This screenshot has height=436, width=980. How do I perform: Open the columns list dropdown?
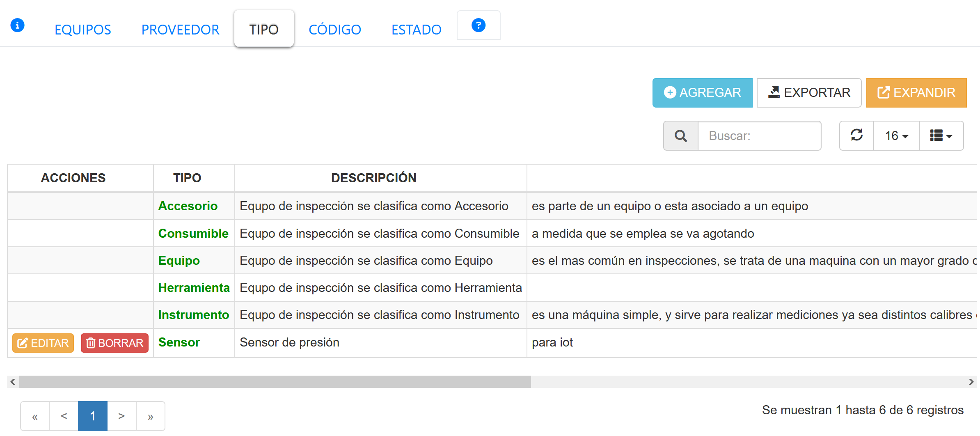pos(941,136)
